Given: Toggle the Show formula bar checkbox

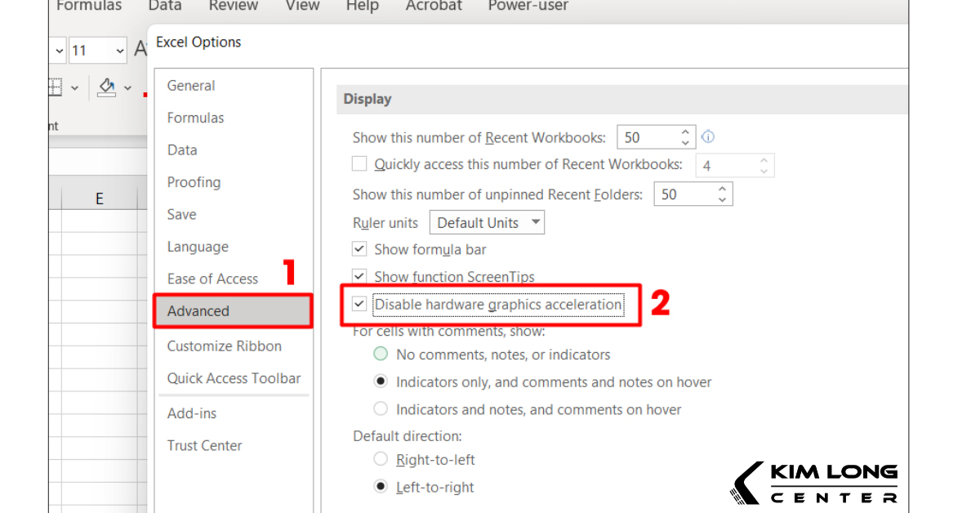Looking at the screenshot, I should click(x=359, y=248).
